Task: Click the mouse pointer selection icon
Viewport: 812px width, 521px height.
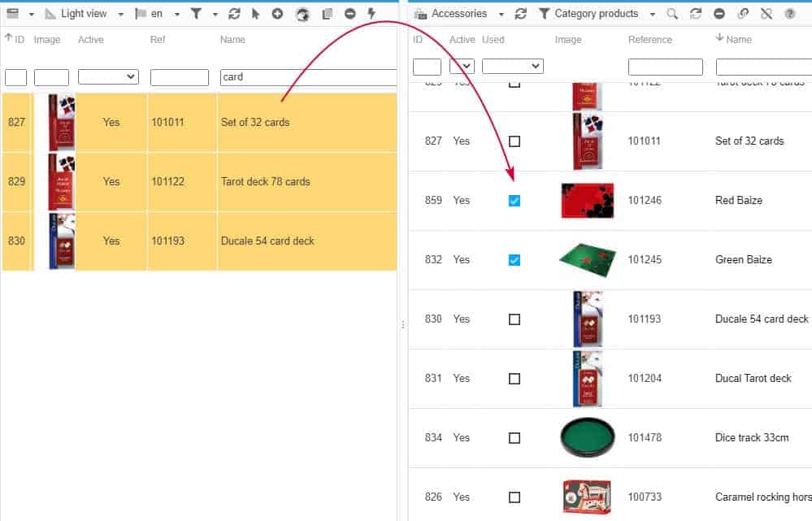Action: coord(256,14)
